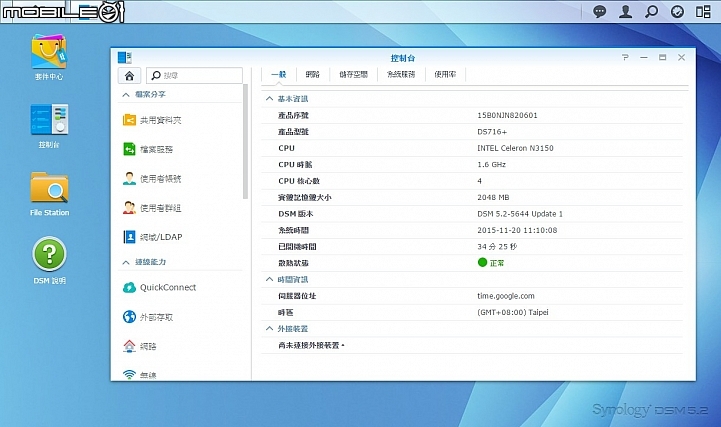Open 使用者群組 user groups in sidebar

152,208
